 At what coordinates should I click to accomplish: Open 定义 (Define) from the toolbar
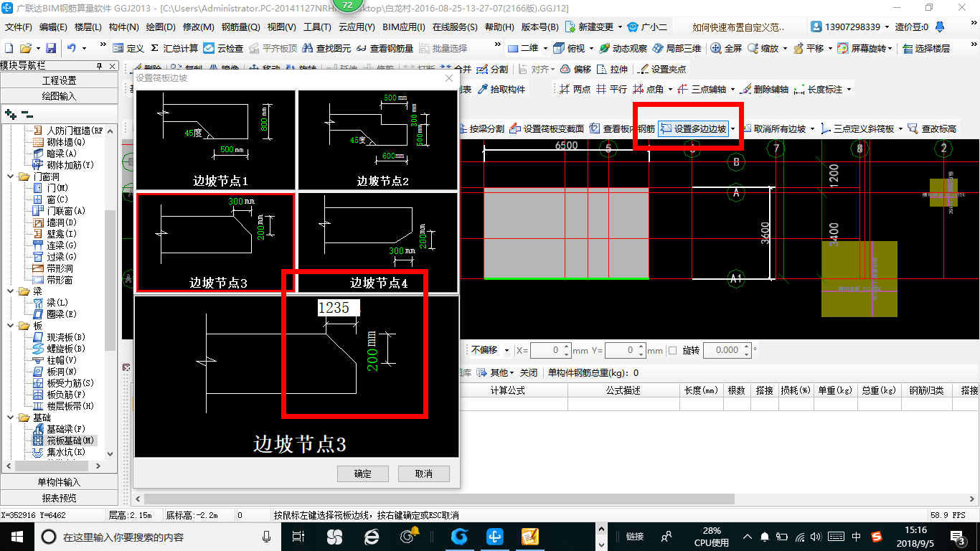click(x=128, y=48)
